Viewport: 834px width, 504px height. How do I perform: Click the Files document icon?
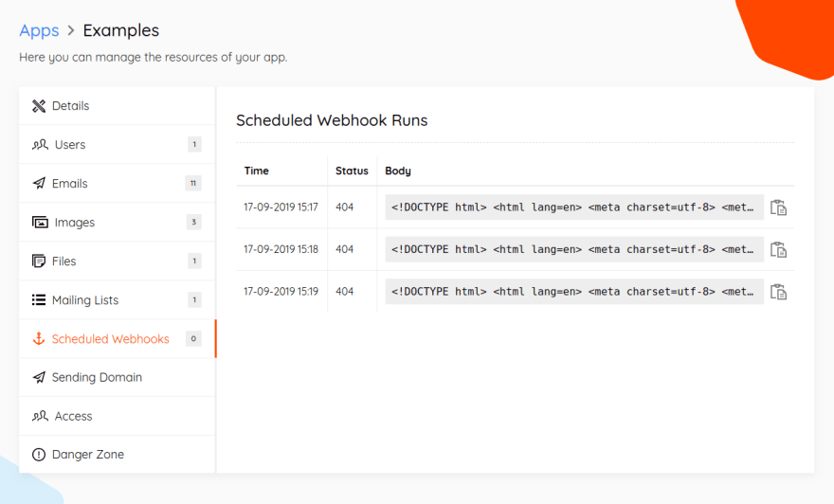(39, 261)
